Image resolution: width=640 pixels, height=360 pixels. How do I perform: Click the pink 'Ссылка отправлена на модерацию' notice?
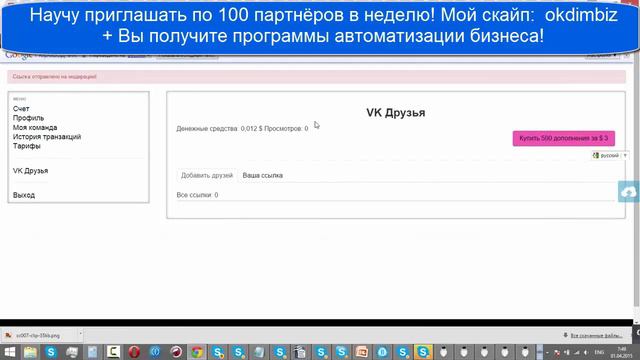[x=316, y=77]
